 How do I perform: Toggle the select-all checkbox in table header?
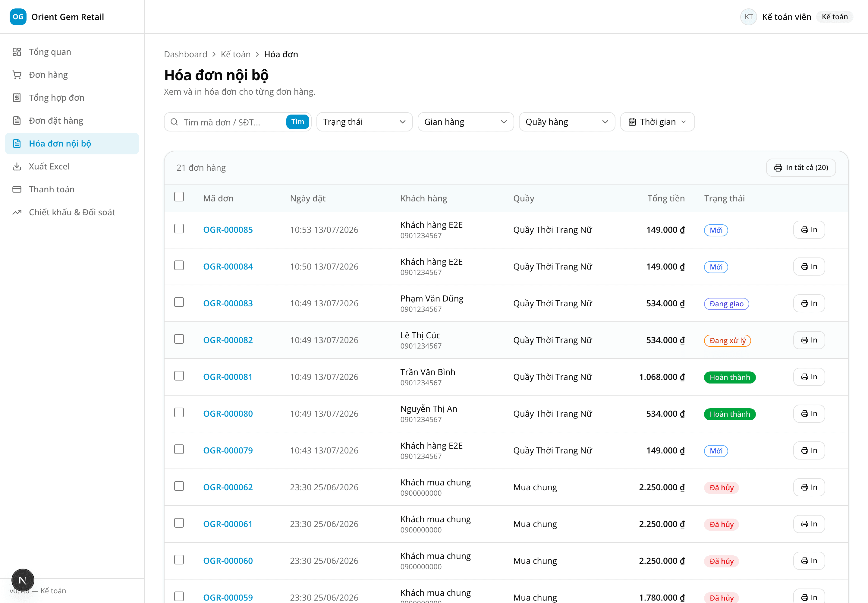(x=179, y=197)
